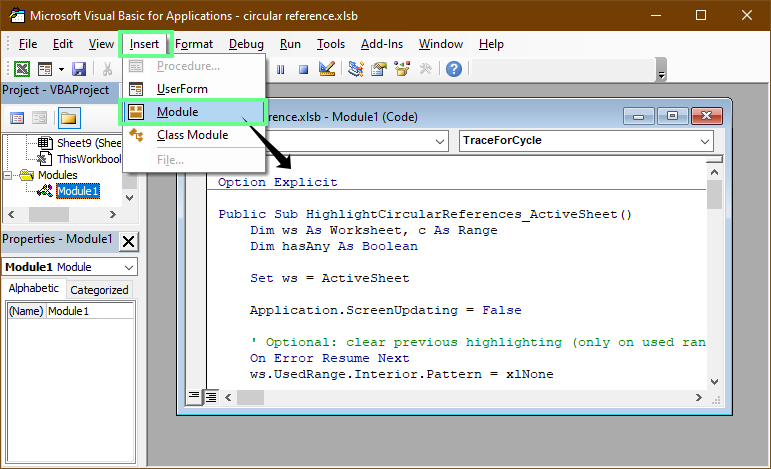Viewport: 771px width, 469px height.
Task: Click the code window scroll-down arrow
Action: pos(714,382)
